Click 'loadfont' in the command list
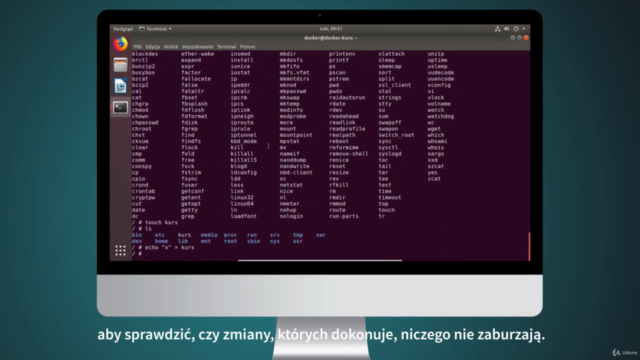This screenshot has height=360, width=640. tap(244, 216)
